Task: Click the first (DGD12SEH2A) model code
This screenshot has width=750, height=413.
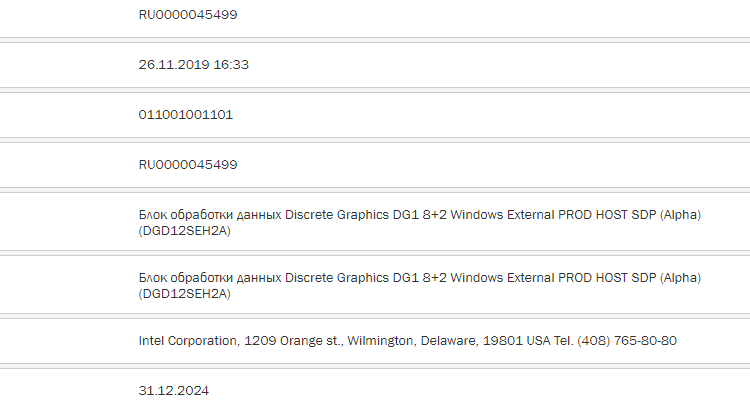Action: click(x=184, y=231)
